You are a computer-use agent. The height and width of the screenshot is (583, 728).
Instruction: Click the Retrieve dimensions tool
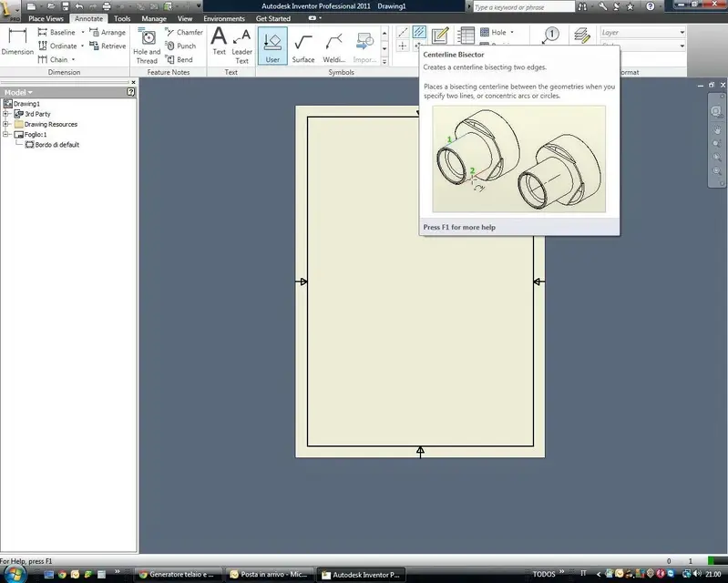(108, 46)
